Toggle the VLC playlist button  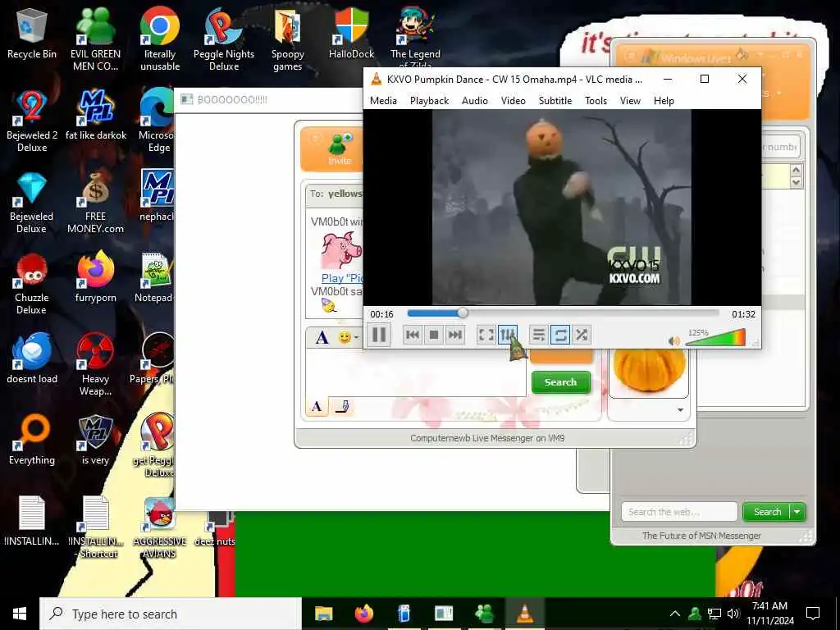[538, 335]
